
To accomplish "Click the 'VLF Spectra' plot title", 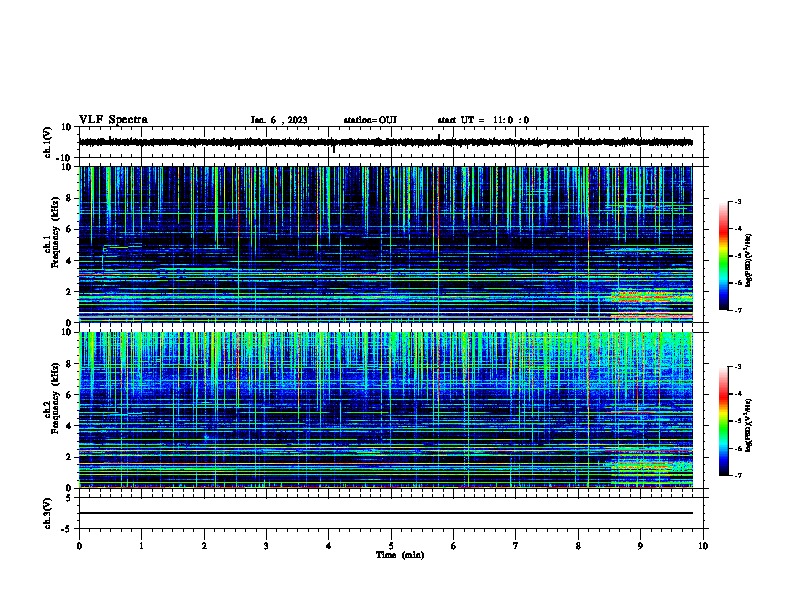I will click(113, 120).
